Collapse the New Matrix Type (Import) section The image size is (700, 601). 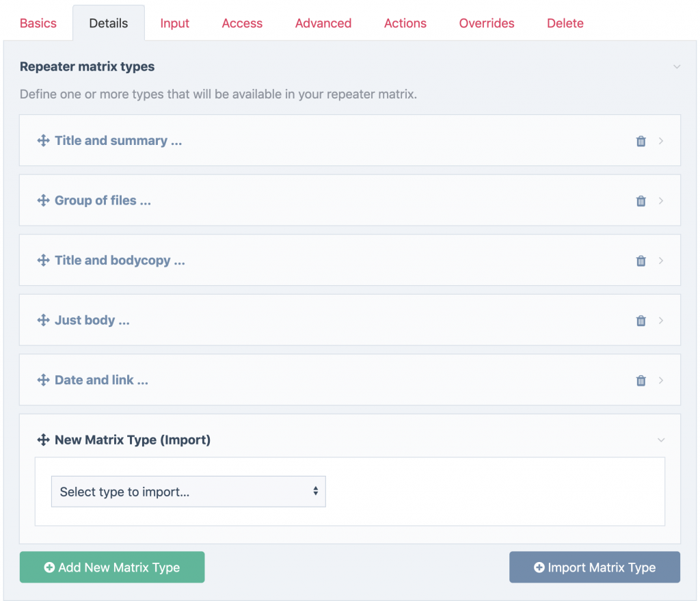coord(661,440)
